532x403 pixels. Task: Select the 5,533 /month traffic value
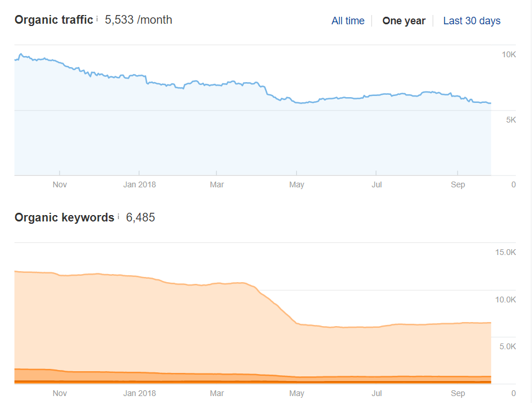pos(139,20)
